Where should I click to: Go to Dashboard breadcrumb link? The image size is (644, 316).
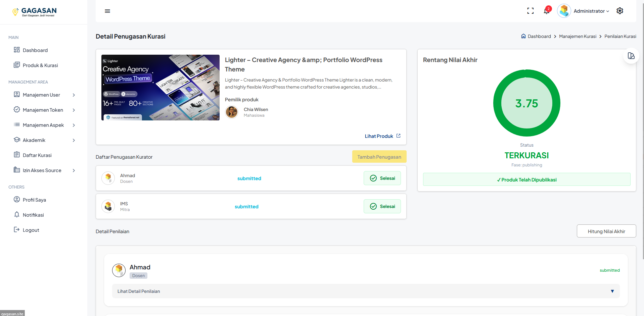pos(539,36)
